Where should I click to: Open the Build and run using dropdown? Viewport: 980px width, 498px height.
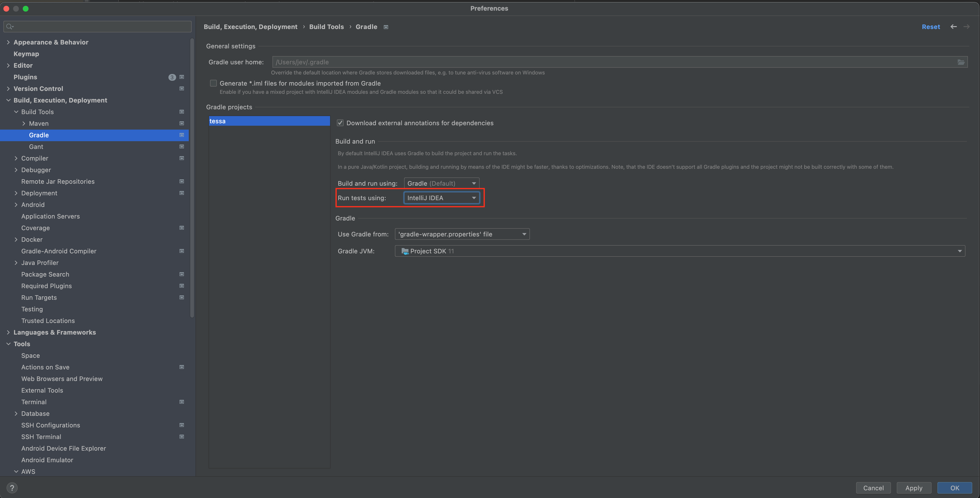click(441, 183)
